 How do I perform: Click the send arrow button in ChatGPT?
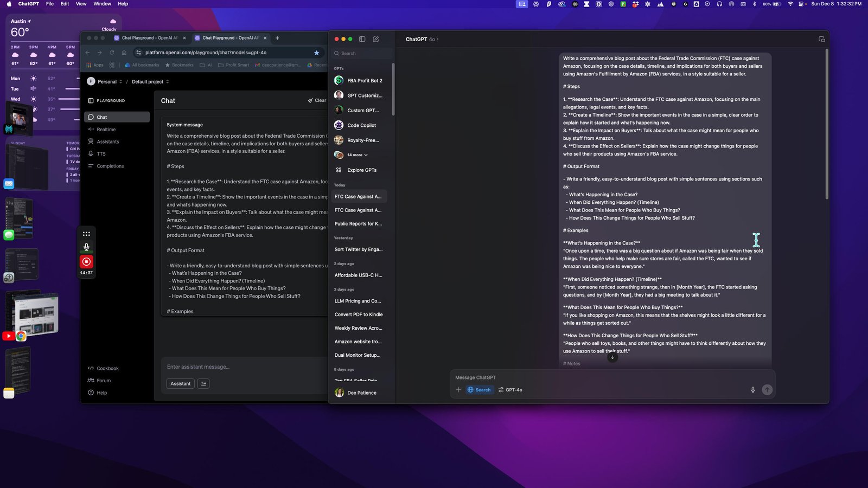pyautogui.click(x=767, y=390)
